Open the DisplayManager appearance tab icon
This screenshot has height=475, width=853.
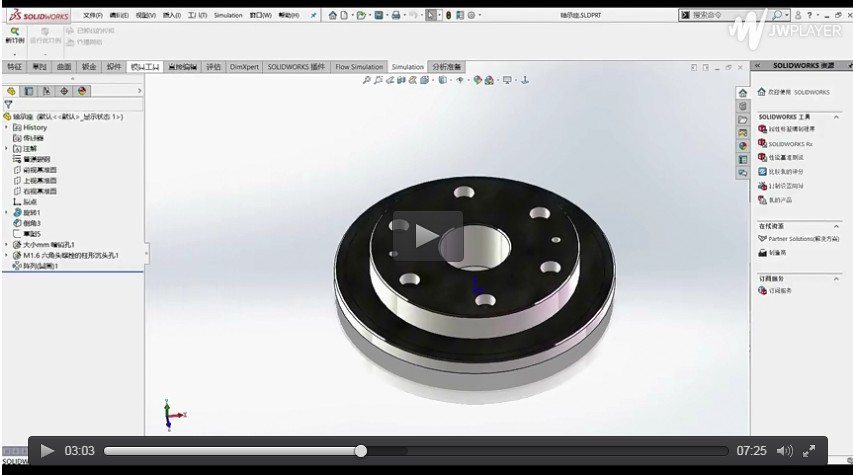point(82,91)
